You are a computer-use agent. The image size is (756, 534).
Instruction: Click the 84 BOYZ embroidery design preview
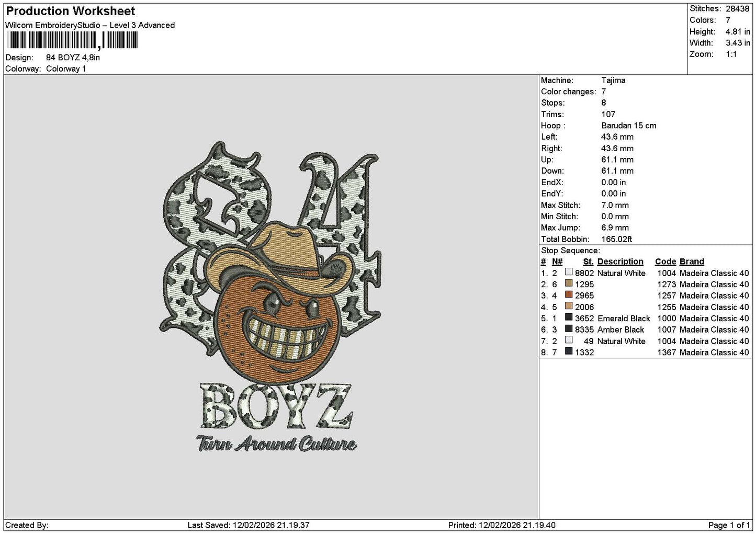pos(272,297)
